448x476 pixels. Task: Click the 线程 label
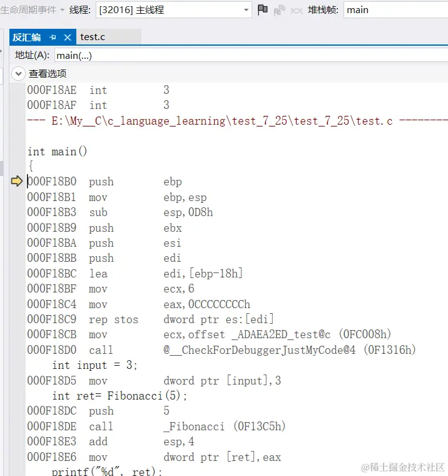(x=80, y=10)
